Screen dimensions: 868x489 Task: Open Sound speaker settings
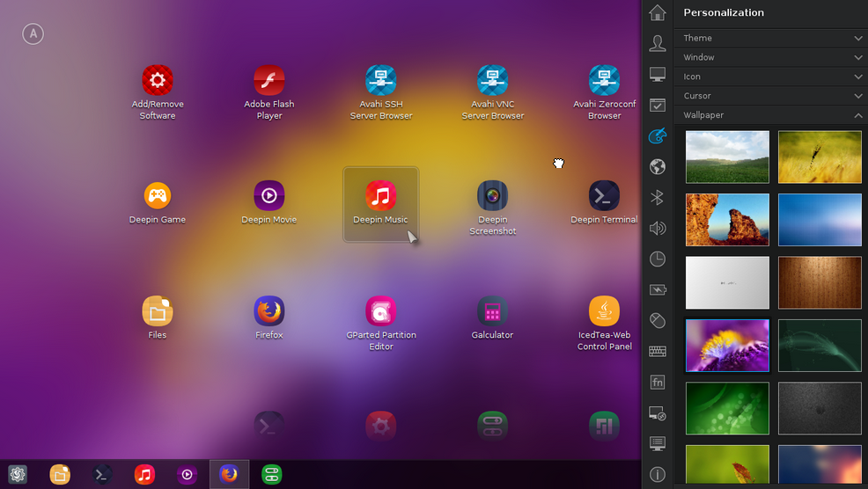pos(658,228)
